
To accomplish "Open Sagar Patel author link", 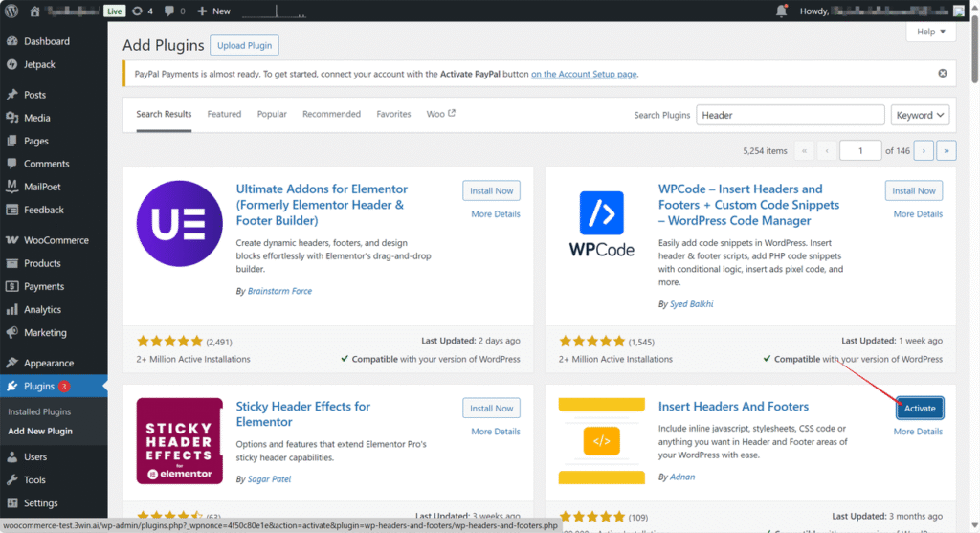I will coord(269,479).
